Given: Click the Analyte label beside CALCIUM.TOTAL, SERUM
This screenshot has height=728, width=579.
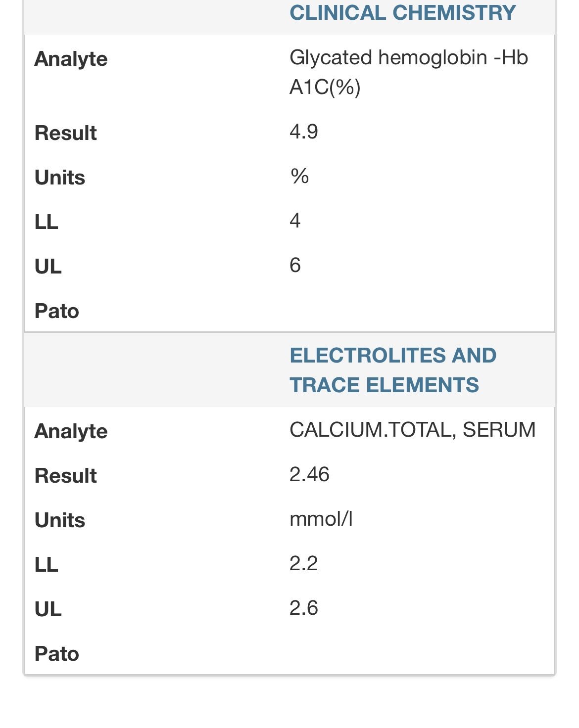Looking at the screenshot, I should tap(71, 431).
